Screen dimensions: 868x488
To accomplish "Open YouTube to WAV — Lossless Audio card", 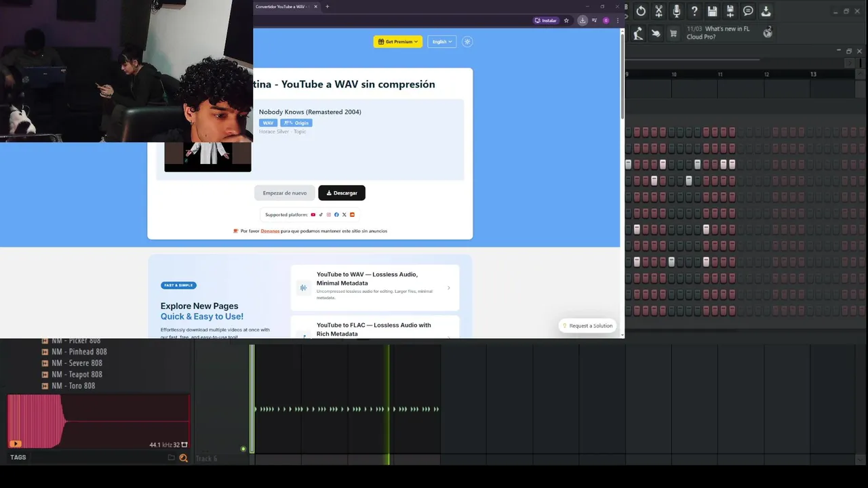I will [375, 287].
